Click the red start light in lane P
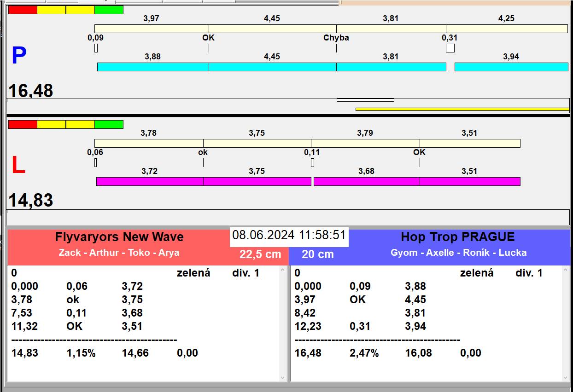Viewport: 573px width, 392px height. 23,10
